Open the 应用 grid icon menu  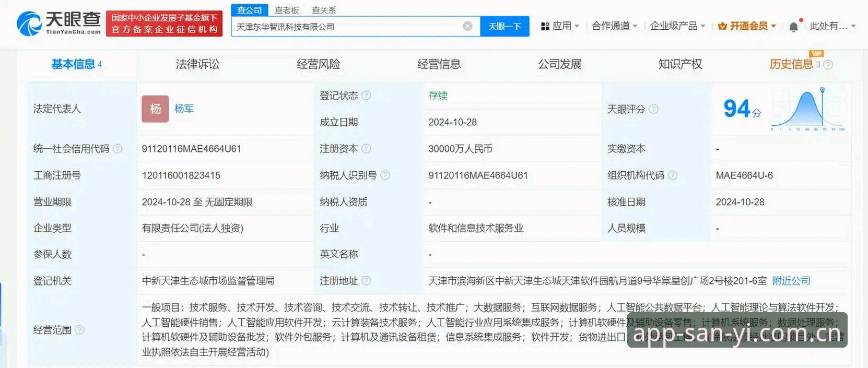click(545, 26)
